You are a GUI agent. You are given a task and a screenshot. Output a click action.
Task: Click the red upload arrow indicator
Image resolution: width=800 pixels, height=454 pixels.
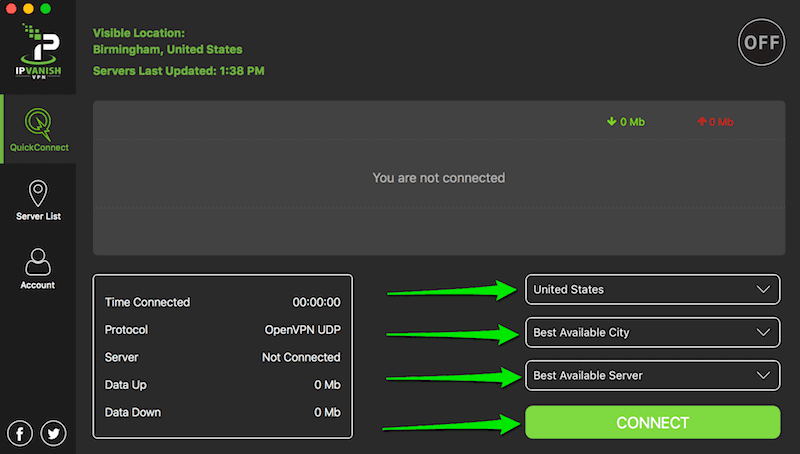pyautogui.click(x=701, y=122)
